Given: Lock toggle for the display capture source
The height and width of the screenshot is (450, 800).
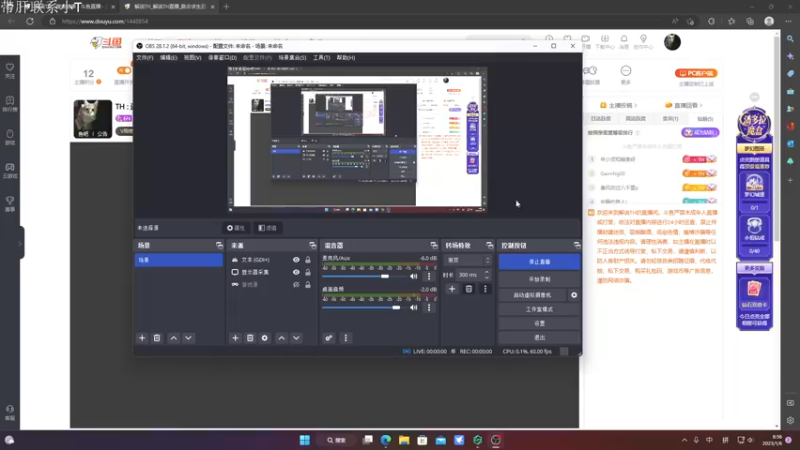Looking at the screenshot, I should click(x=308, y=272).
